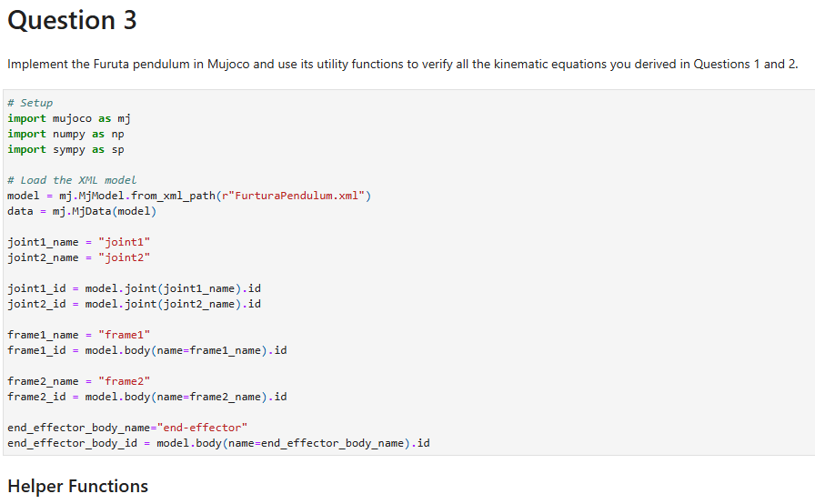Click the "FurturaPendulum.xml" string in code

(x=293, y=196)
